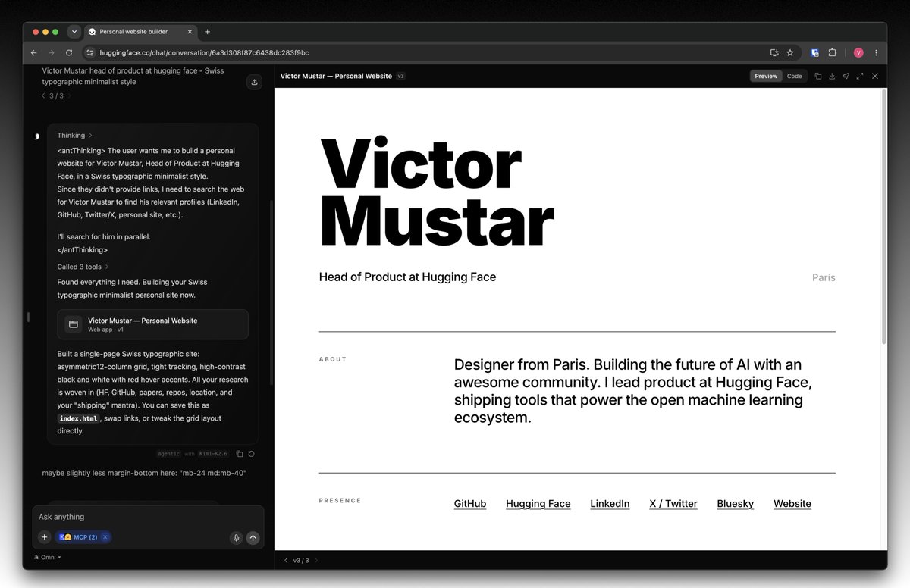Click the "maybe slightly less margin-bottom" message
The height and width of the screenshot is (588, 910).
144,473
